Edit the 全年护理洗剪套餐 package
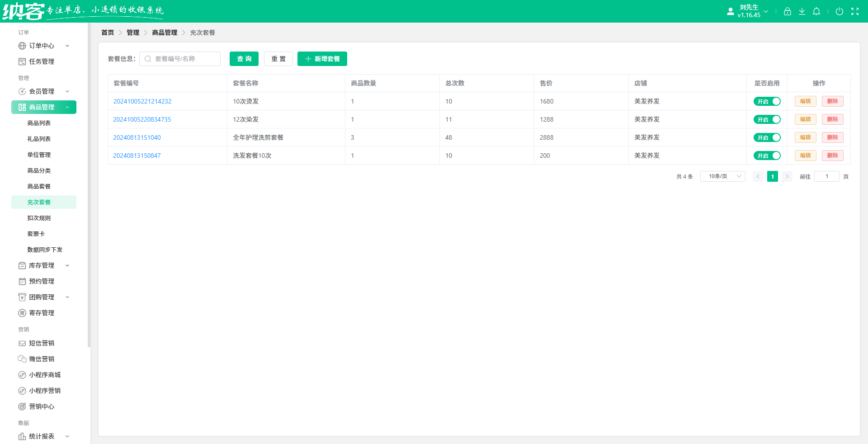868x444 pixels. pos(805,137)
